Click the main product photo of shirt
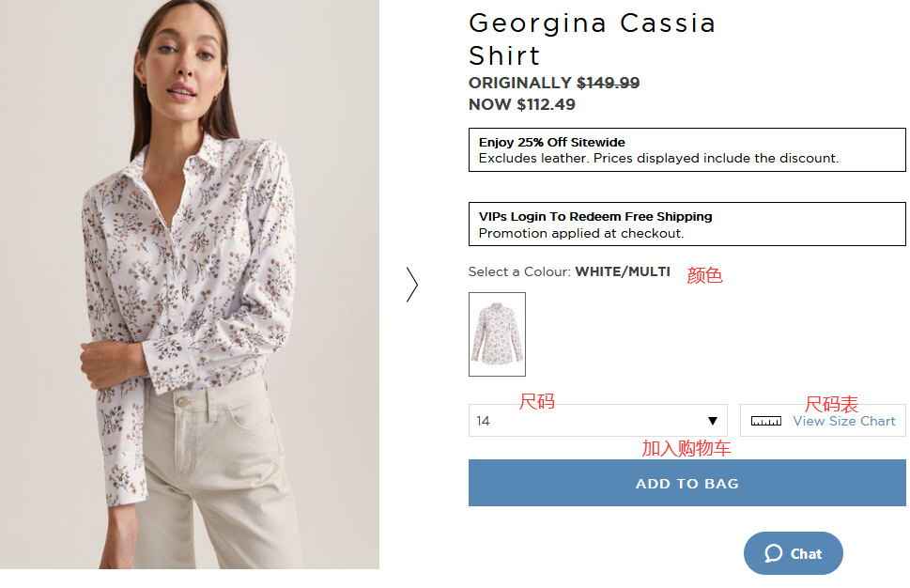Viewport: 910px width, 588px height. pos(190,284)
